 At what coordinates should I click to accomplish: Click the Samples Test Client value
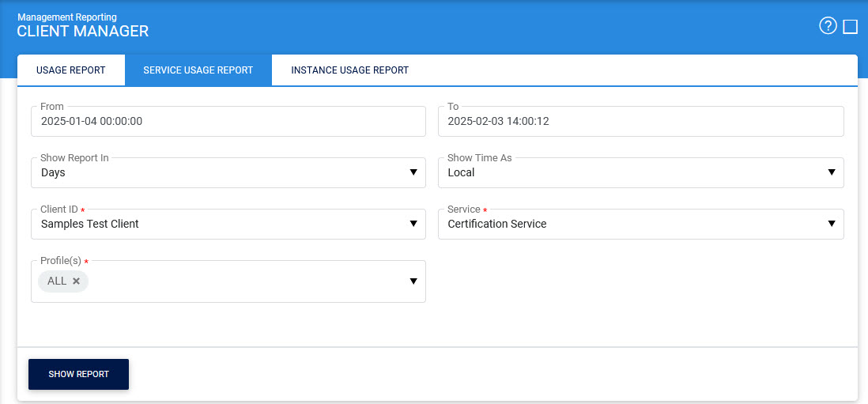[90, 224]
